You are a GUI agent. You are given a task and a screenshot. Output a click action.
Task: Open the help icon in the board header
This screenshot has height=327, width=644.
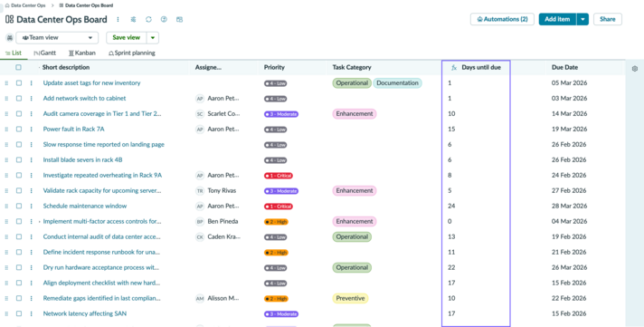coord(164,19)
